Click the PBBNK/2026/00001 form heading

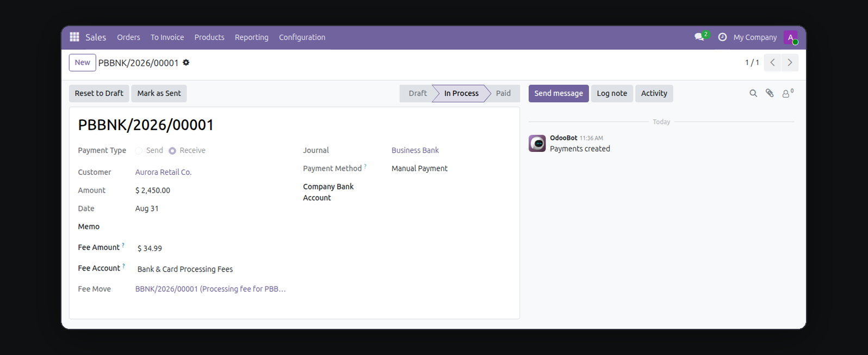(x=146, y=125)
